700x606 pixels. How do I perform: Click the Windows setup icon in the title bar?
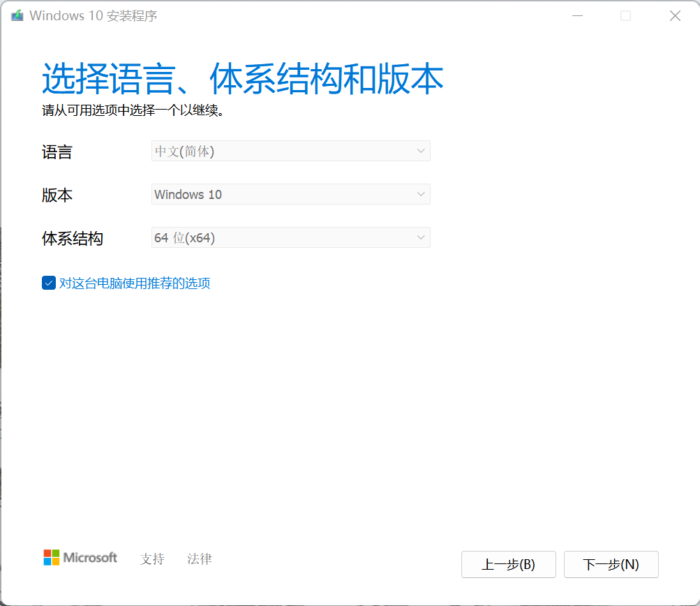(17, 15)
